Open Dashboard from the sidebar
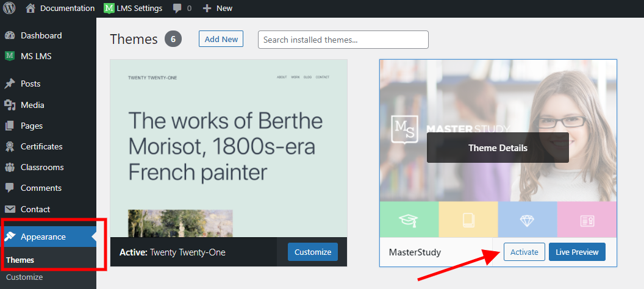This screenshot has height=289, width=644. 41,35
